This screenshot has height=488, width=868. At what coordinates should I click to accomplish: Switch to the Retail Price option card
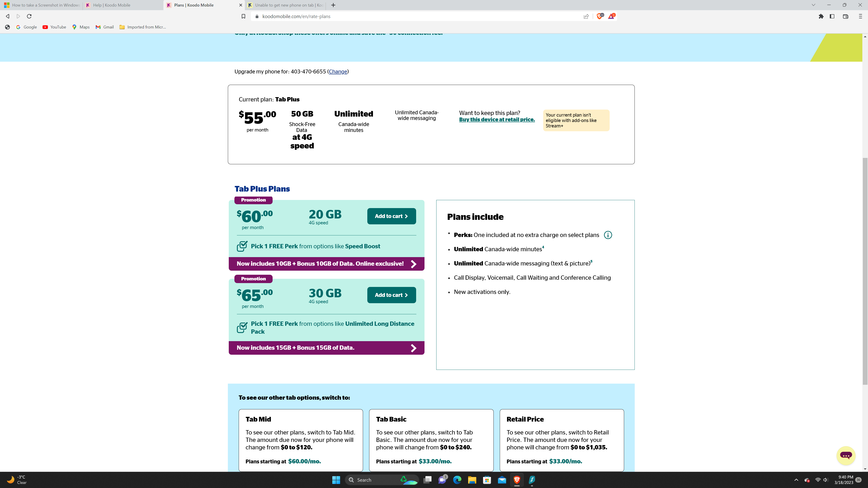coord(562,440)
